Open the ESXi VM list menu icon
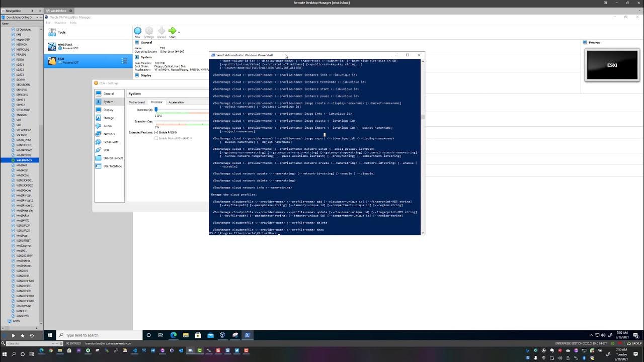Image resolution: width=644 pixels, height=362 pixels. pyautogui.click(x=124, y=61)
